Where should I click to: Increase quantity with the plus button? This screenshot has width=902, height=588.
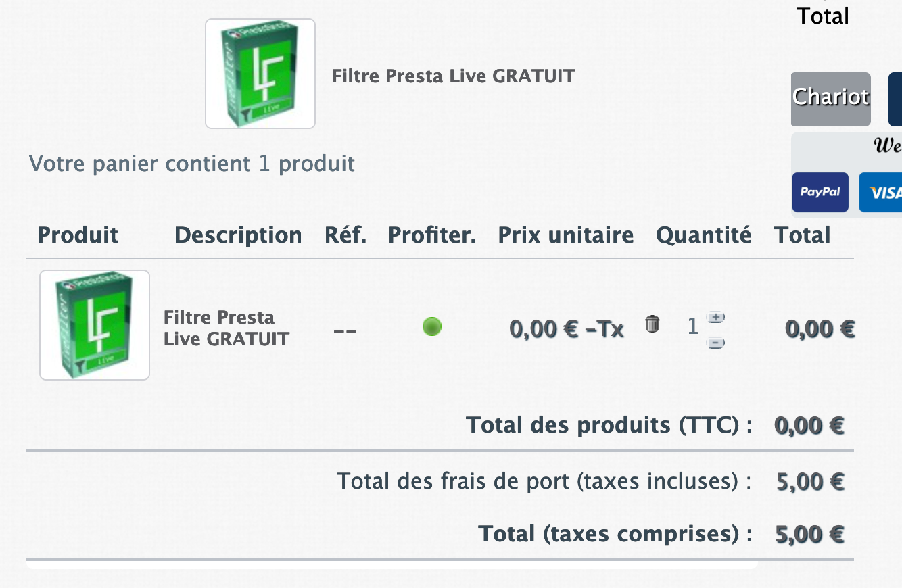point(715,317)
